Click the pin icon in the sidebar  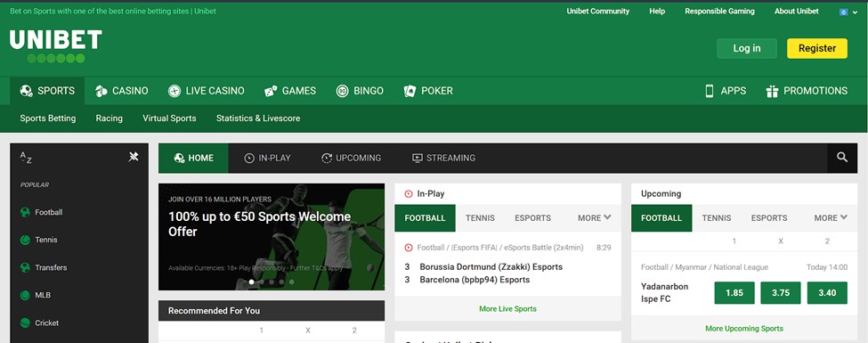pos(134,157)
